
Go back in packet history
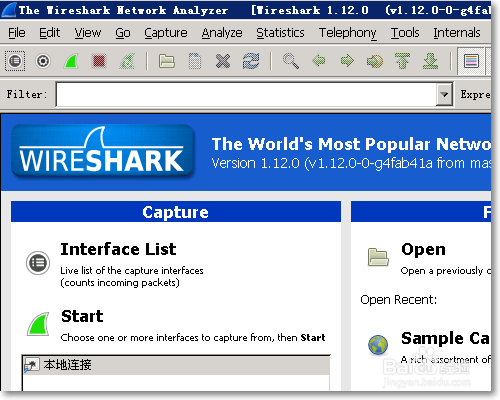click(319, 61)
